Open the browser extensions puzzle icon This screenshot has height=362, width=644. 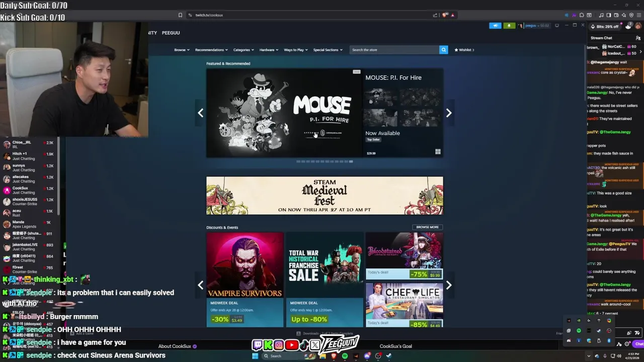click(x=582, y=15)
